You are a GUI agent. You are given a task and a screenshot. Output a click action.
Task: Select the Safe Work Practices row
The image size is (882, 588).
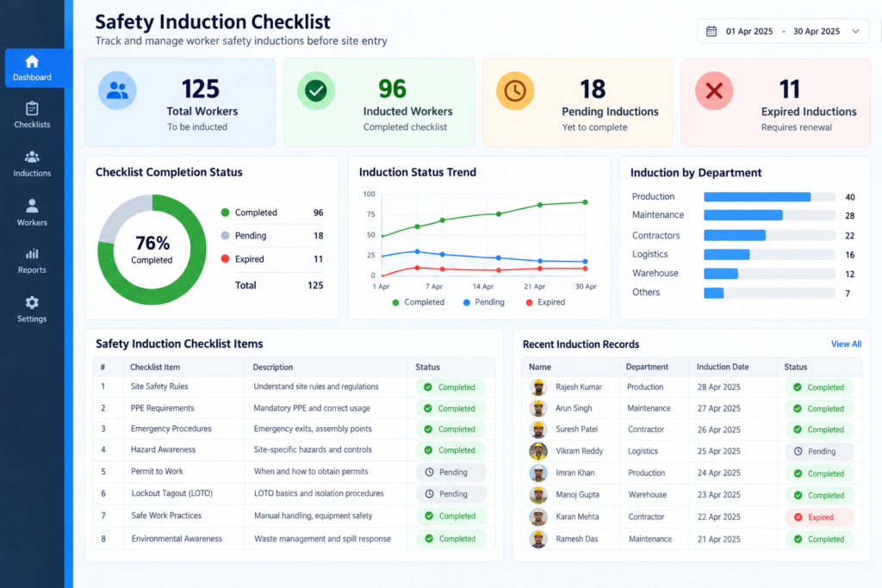[x=295, y=516]
